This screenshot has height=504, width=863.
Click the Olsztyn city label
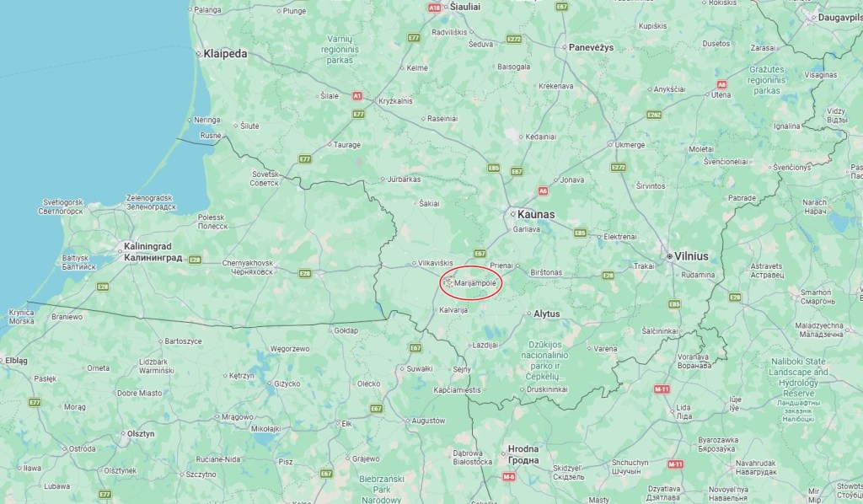141,433
